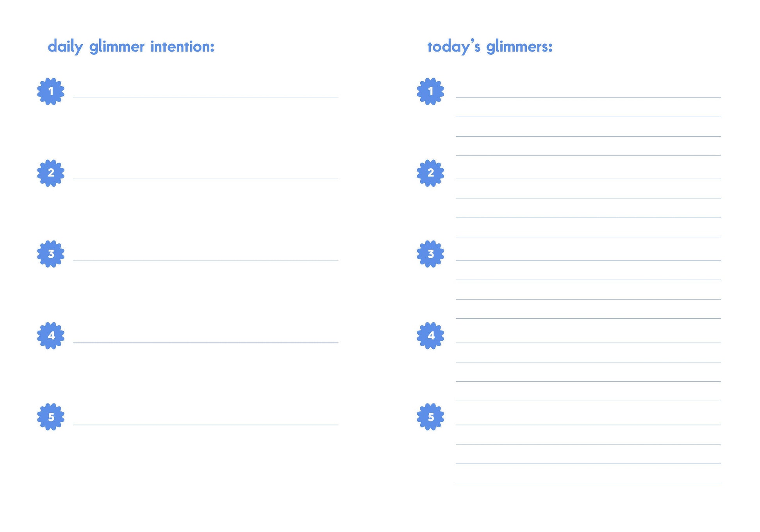
Task: Click badge number 5 under today's glimmers
Action: [430, 417]
